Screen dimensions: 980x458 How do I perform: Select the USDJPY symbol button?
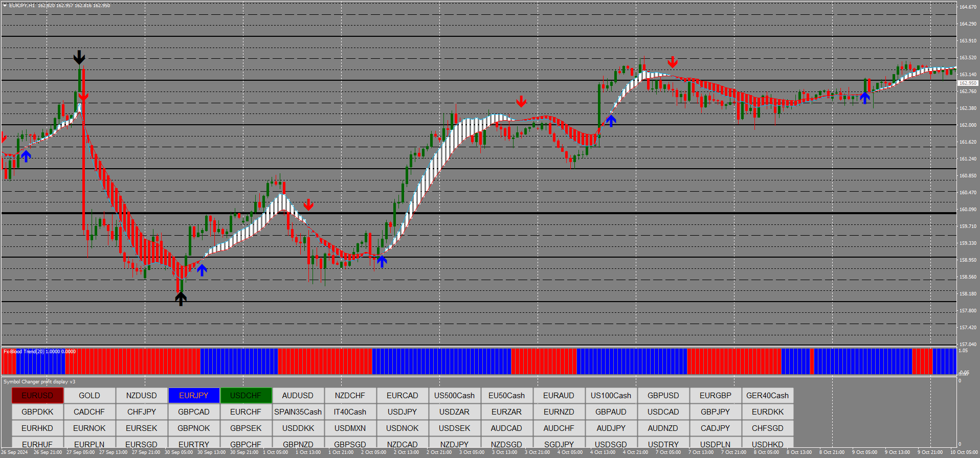point(402,412)
